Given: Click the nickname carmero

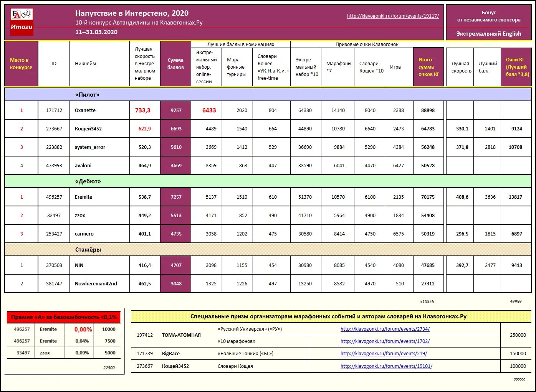Looking at the screenshot, I should pyautogui.click(x=84, y=234).
